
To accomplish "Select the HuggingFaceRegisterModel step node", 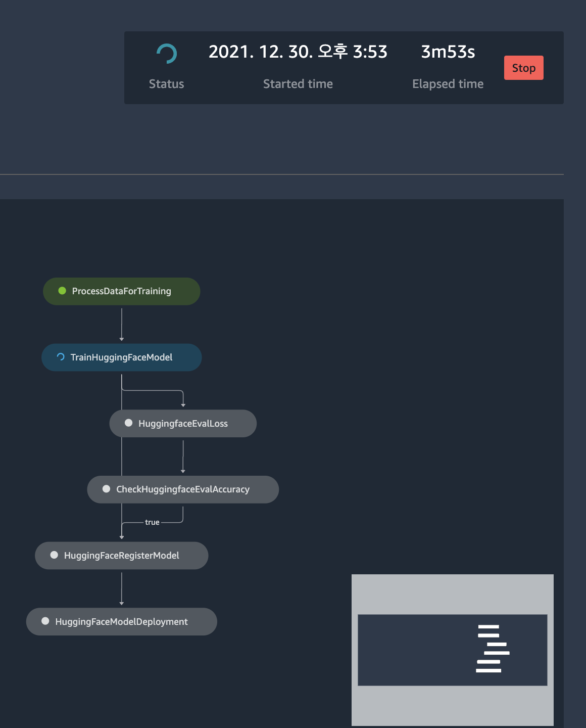I will pyautogui.click(x=122, y=556).
